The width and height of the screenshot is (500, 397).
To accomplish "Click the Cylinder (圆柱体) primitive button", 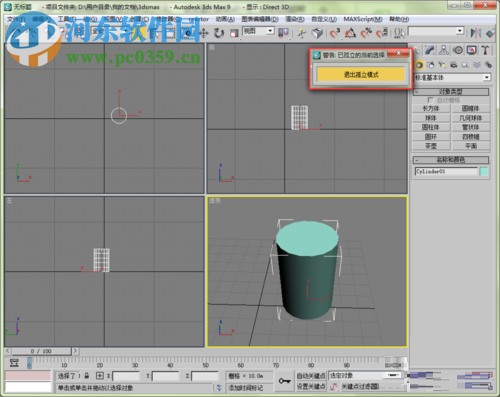I will [431, 127].
